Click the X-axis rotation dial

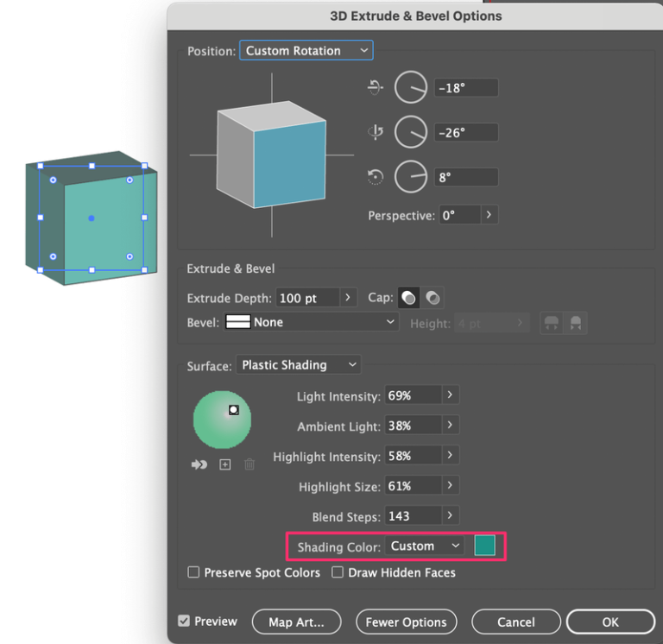tap(411, 87)
